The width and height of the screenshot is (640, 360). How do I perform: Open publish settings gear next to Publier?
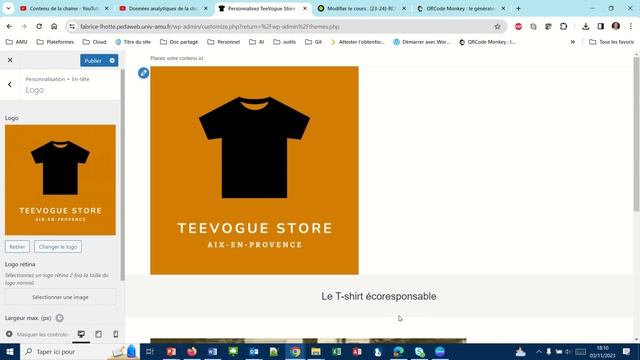tap(112, 60)
